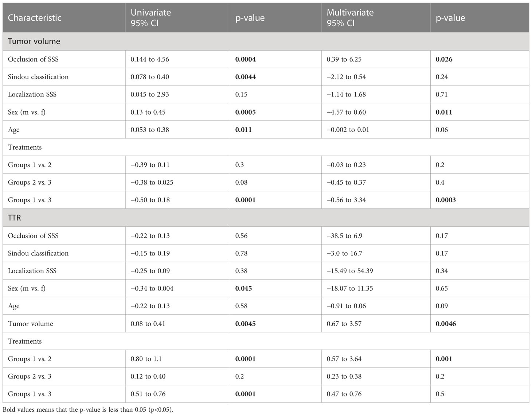Select the bold p-value '0.0045'
This screenshot has width=532, height=416.
[x=246, y=324]
